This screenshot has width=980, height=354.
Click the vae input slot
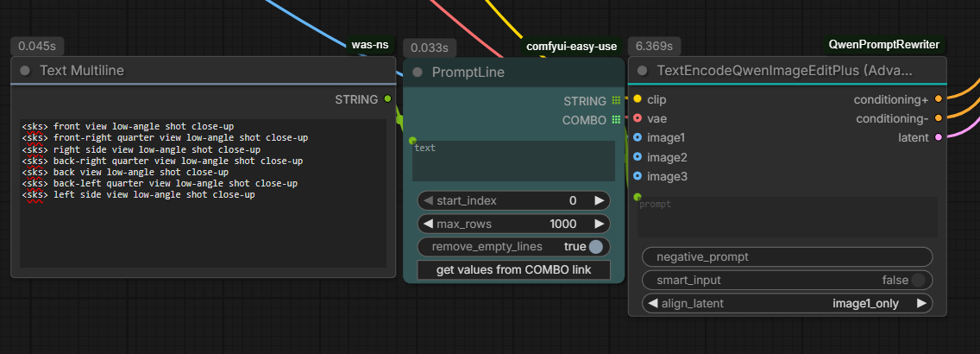point(638,118)
